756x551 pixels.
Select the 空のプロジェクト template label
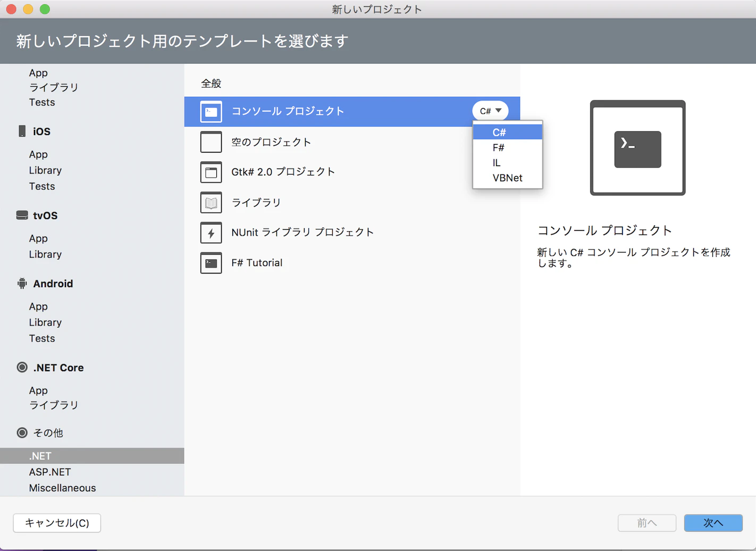point(271,142)
